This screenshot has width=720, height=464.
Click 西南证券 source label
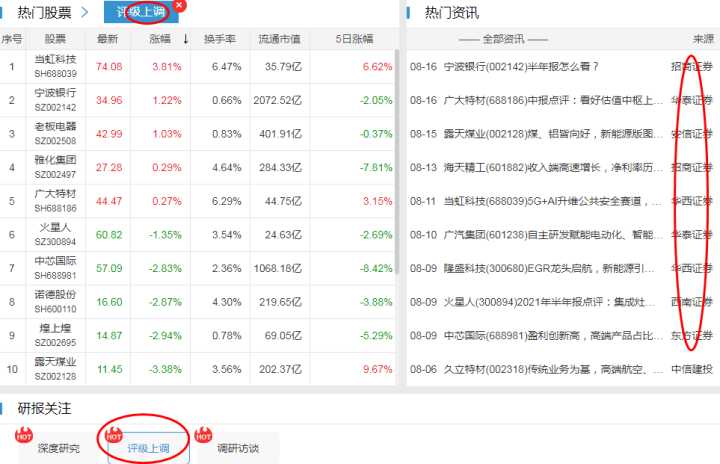(x=692, y=302)
